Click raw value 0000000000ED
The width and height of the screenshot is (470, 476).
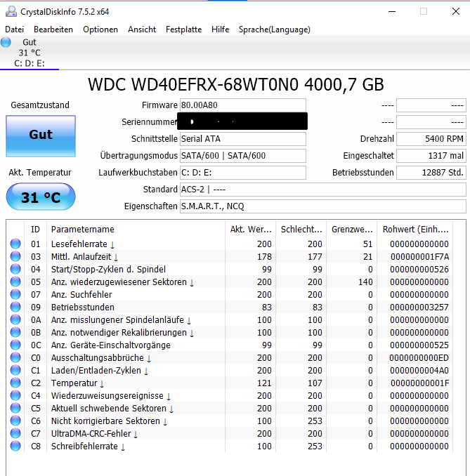pyautogui.click(x=419, y=358)
